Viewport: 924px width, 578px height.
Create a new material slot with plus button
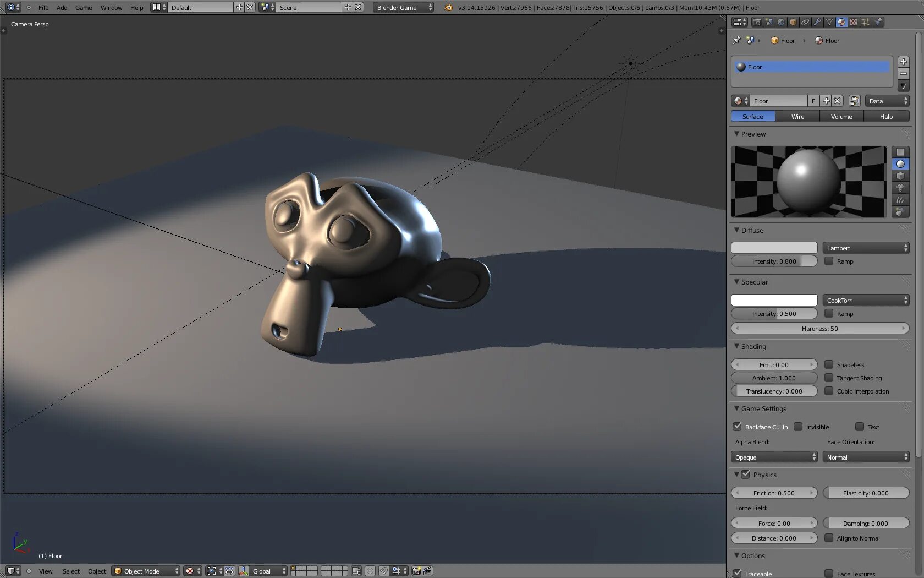[904, 62]
